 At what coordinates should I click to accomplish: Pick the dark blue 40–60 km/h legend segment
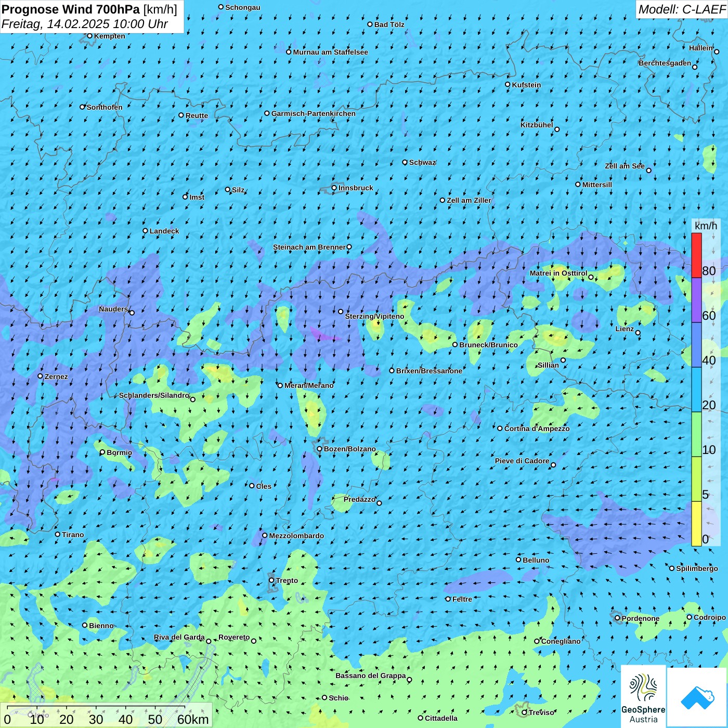[696, 345]
